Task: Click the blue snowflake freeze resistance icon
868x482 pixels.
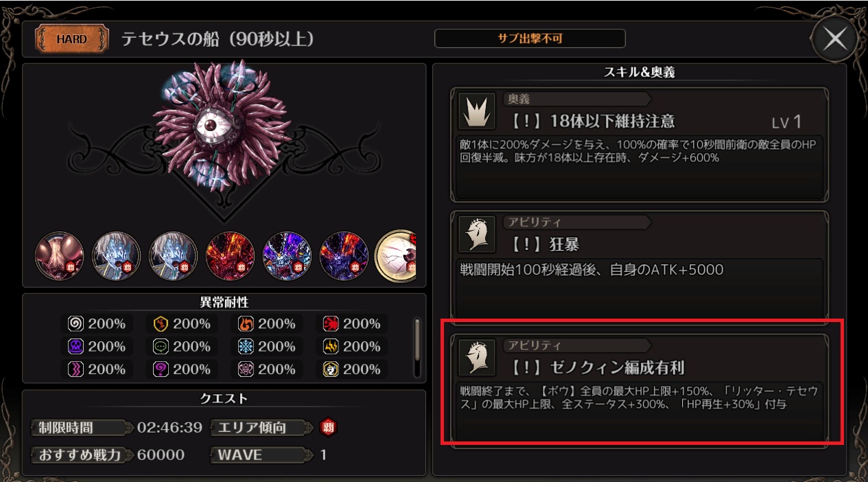Action: click(246, 347)
